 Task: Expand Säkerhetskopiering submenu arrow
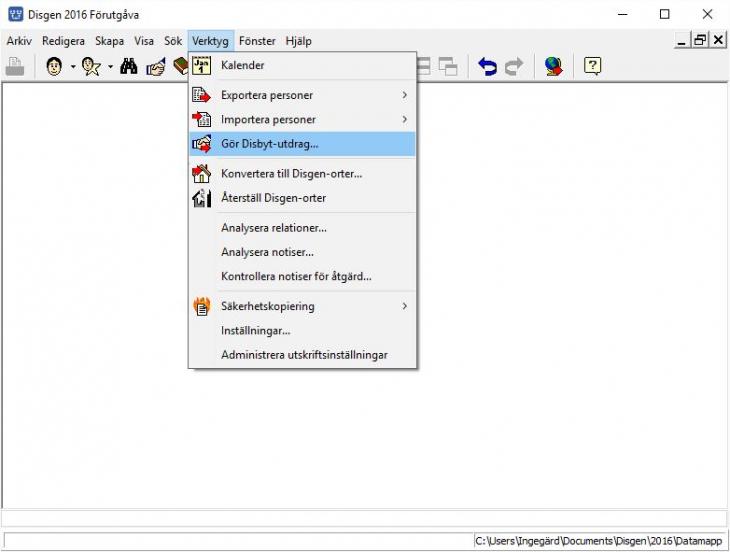[405, 306]
